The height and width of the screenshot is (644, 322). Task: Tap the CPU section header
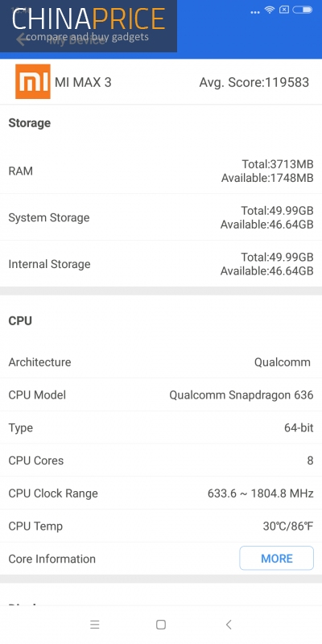click(x=20, y=320)
